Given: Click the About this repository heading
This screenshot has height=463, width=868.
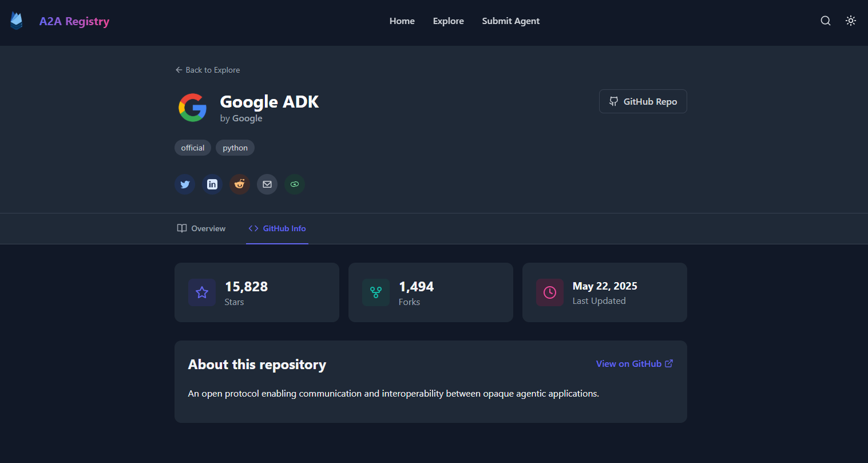Looking at the screenshot, I should click(257, 365).
